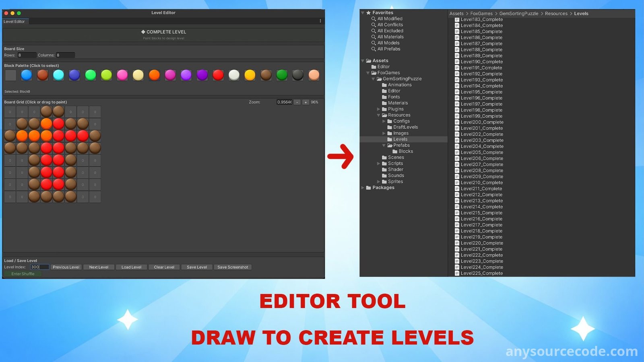The width and height of the screenshot is (644, 362).
Task: Collapse the Favorites section
Action: tap(363, 13)
